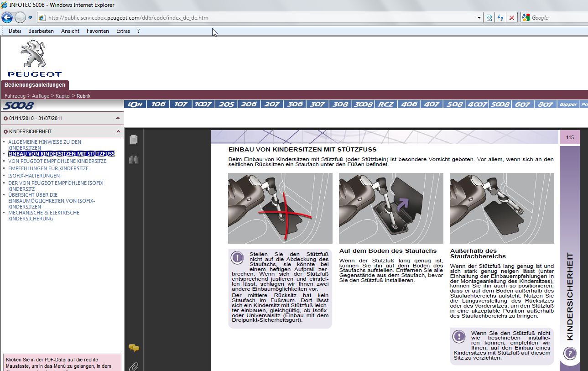Click the red Stop loading icon
The image size is (588, 371).
(512, 18)
